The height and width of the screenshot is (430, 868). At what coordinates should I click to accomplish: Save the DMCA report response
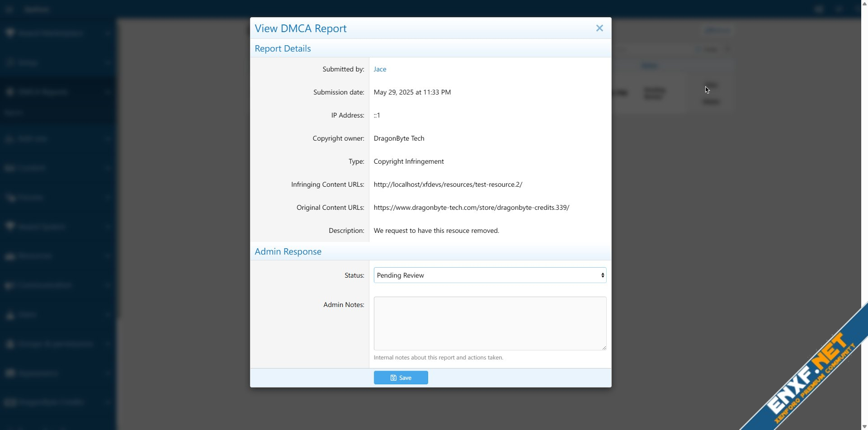tap(401, 378)
